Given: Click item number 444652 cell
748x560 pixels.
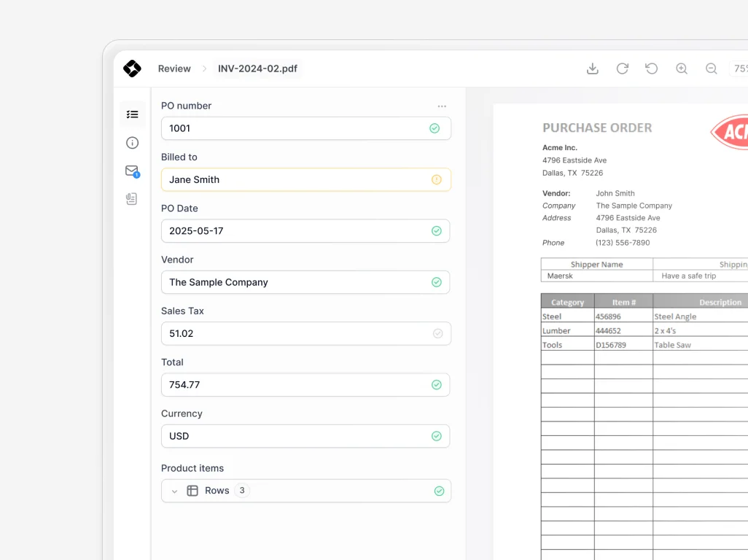Looking at the screenshot, I should coord(623,330).
